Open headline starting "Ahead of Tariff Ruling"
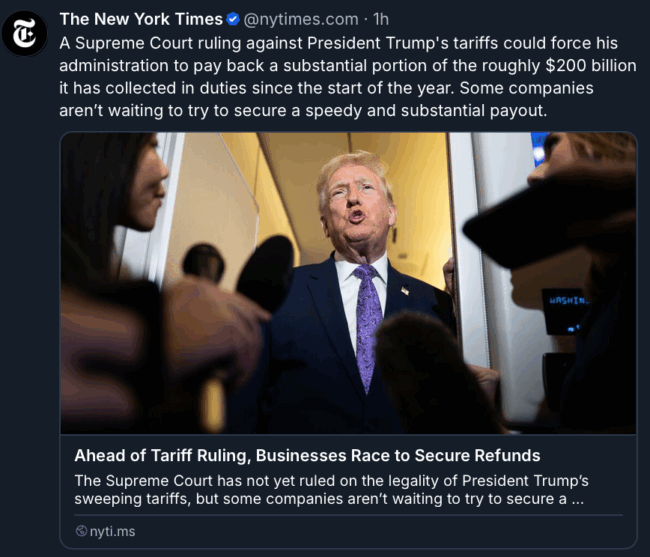The width and height of the screenshot is (650, 557). point(307,455)
